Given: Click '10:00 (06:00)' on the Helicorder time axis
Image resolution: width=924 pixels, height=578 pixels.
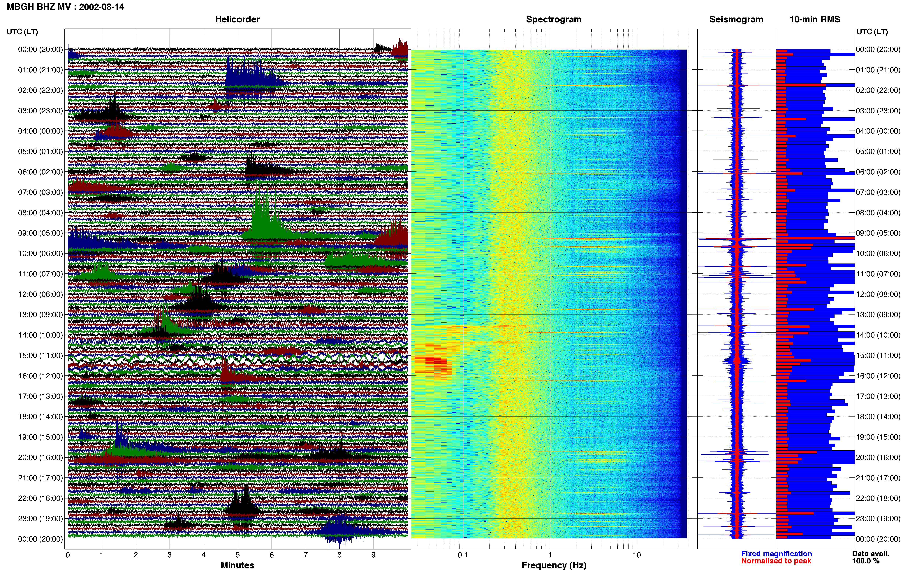Looking at the screenshot, I should tap(41, 253).
